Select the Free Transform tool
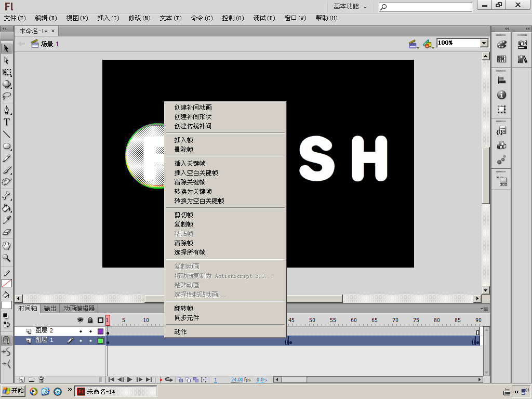 pos(6,72)
